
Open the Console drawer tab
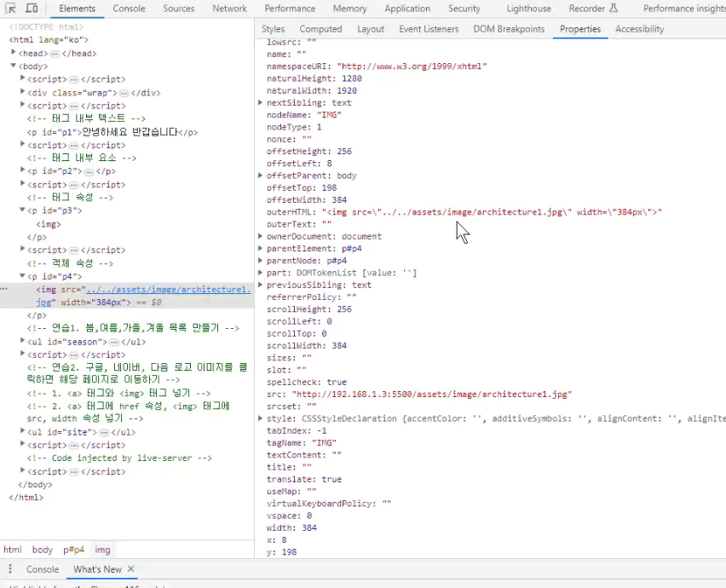43,569
